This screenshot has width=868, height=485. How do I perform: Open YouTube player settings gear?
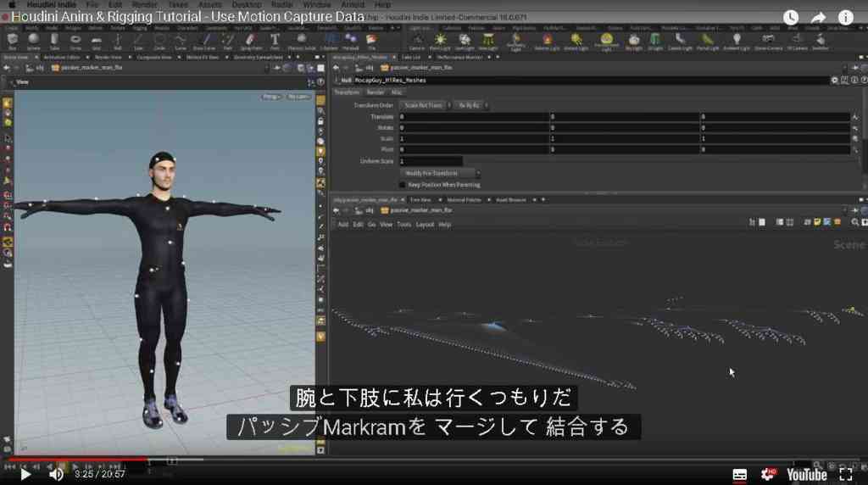(768, 475)
